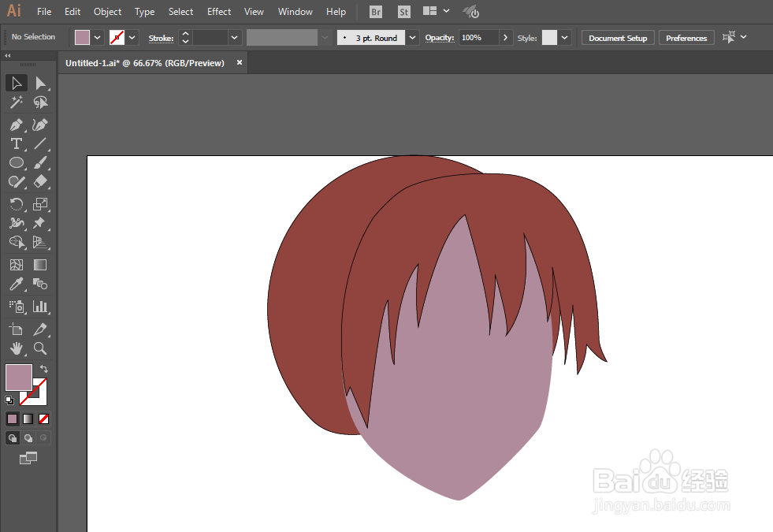Click the Document Setup button
This screenshot has height=532, width=773.
618,38
